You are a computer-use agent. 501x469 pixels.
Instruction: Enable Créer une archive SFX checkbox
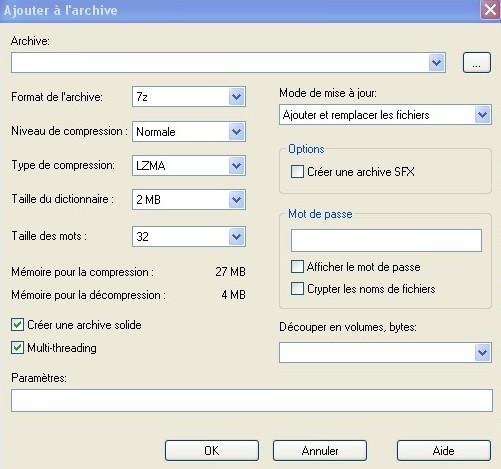297,172
